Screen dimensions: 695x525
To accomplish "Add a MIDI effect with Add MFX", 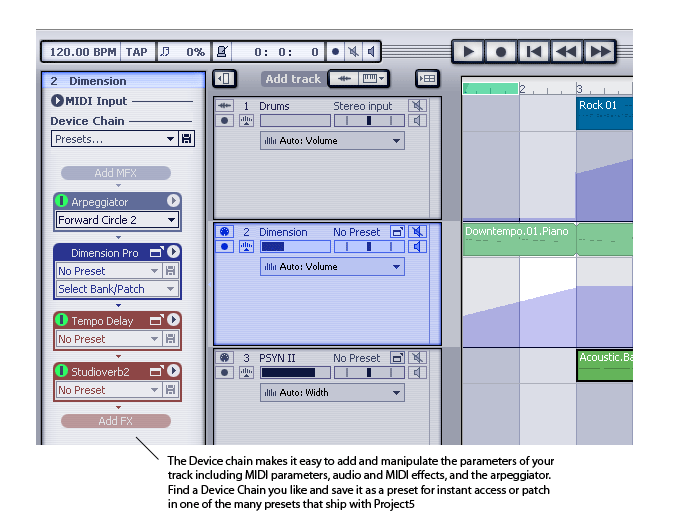I will 116,173.
